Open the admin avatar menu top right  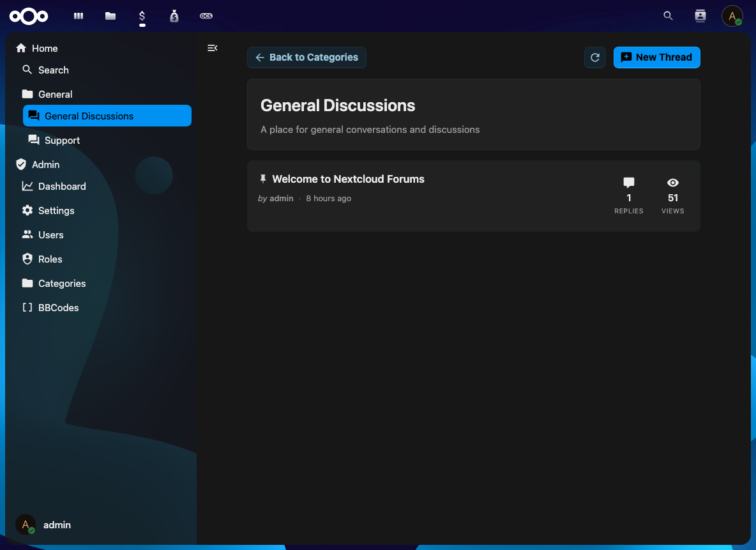732,16
